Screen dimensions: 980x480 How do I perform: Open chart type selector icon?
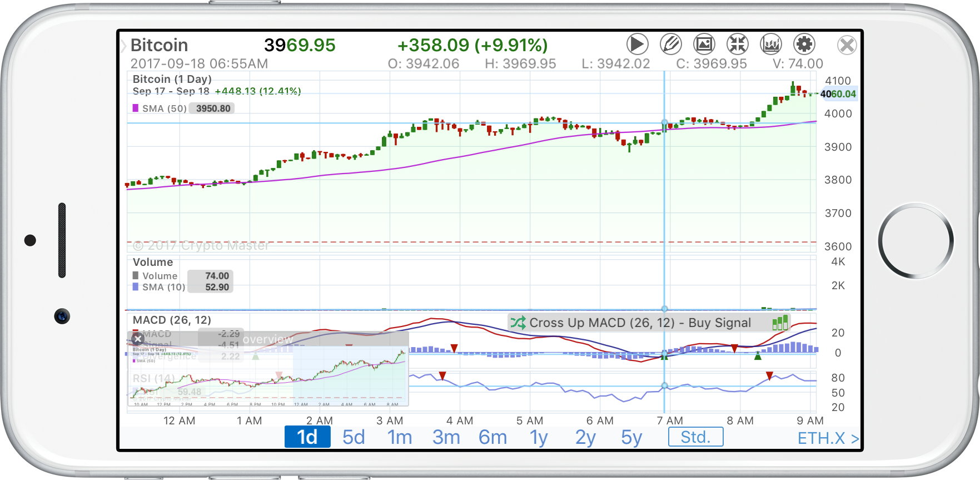(x=771, y=44)
